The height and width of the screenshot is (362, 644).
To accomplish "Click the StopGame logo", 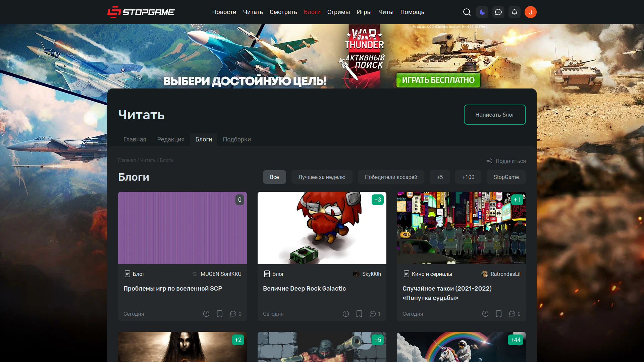I will [141, 12].
